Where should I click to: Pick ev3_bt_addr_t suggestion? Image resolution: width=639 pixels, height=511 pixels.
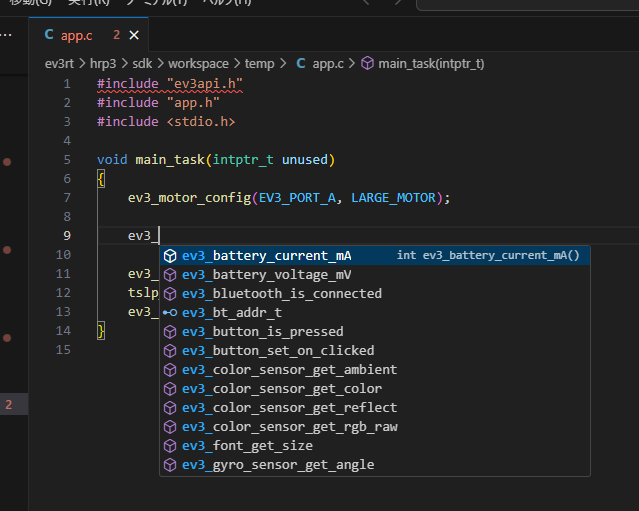(x=375, y=313)
